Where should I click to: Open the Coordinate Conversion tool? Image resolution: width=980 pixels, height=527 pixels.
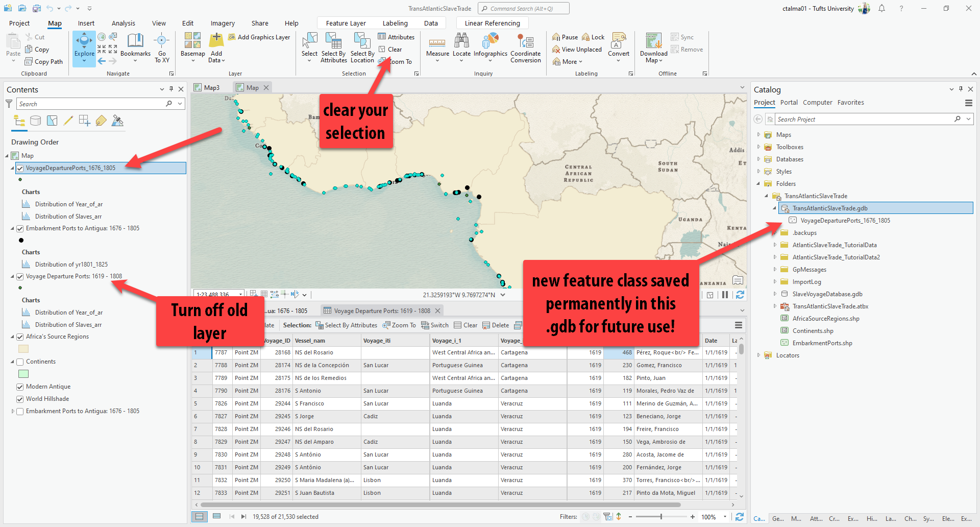coord(525,42)
